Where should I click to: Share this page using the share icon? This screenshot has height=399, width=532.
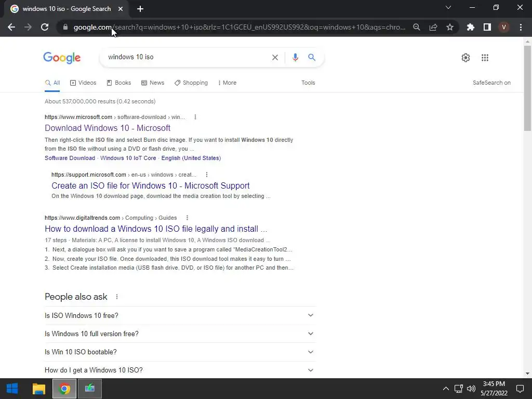click(433, 27)
